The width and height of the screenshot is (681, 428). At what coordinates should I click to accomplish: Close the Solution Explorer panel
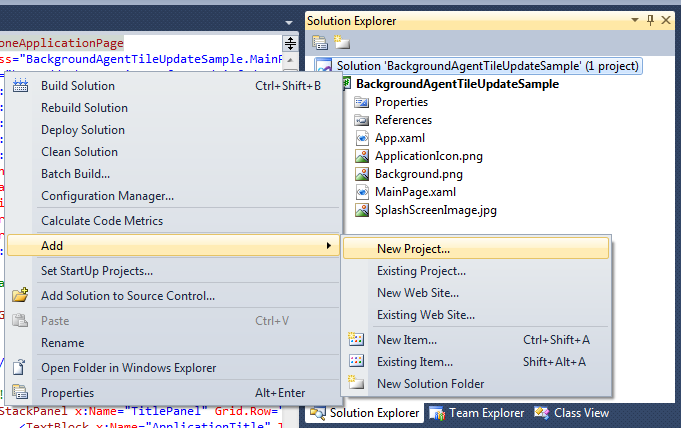coord(666,20)
